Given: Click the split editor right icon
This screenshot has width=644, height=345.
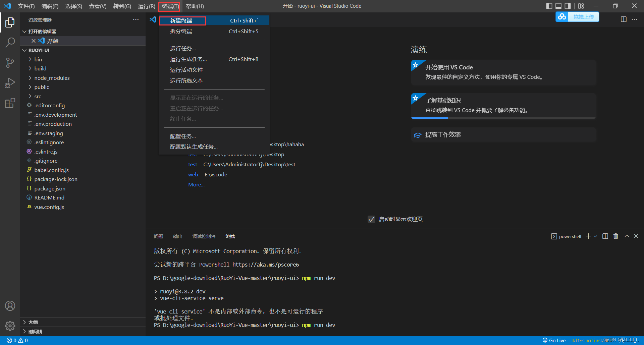Looking at the screenshot, I should (624, 19).
